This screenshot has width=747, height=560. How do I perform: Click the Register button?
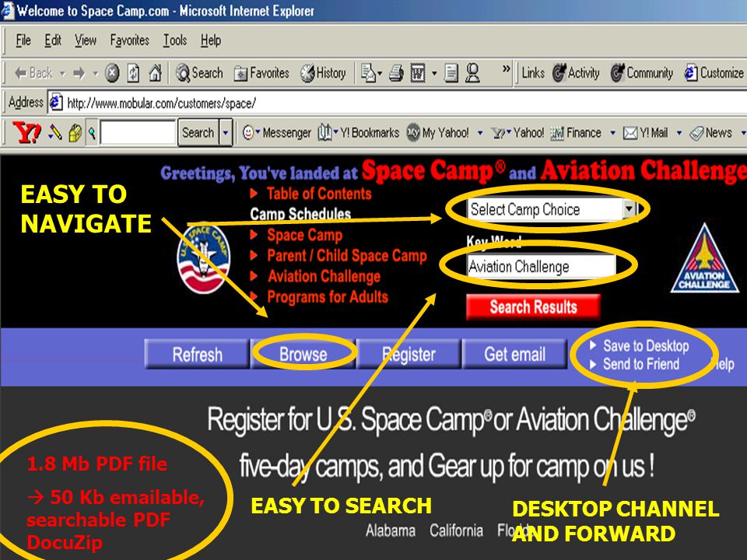pos(409,355)
